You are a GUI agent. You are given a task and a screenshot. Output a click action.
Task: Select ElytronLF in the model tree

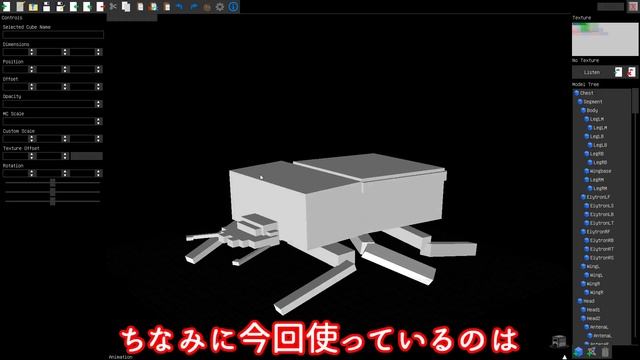coord(598,197)
